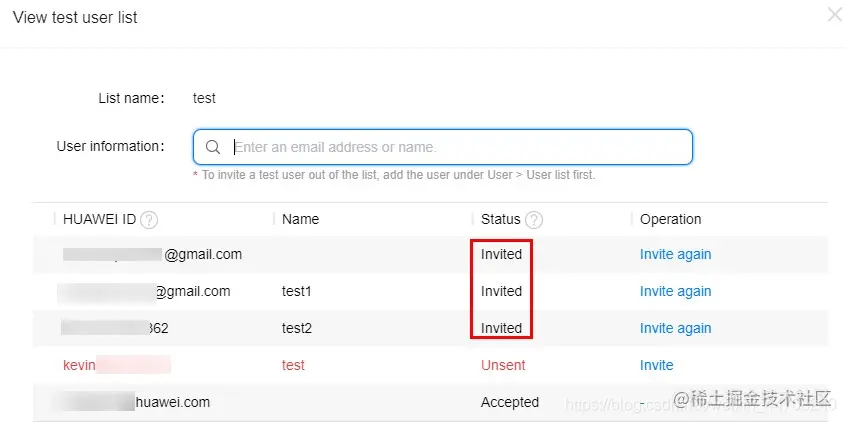The height and width of the screenshot is (423, 846).
Task: Click the huawei.com HUAWEI ID cell
Action: point(135,402)
